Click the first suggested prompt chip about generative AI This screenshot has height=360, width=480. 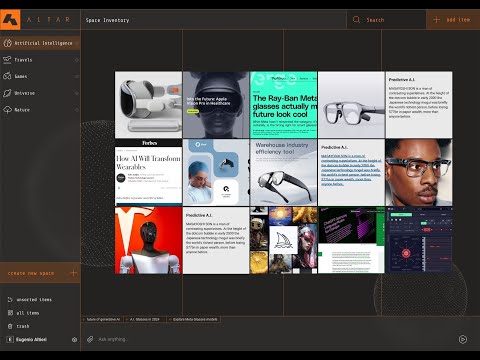pyautogui.click(x=102, y=319)
